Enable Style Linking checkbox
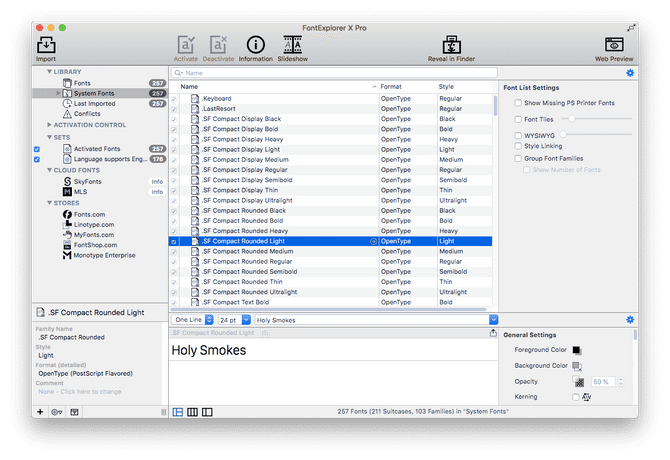670x460 pixels. pos(518,146)
